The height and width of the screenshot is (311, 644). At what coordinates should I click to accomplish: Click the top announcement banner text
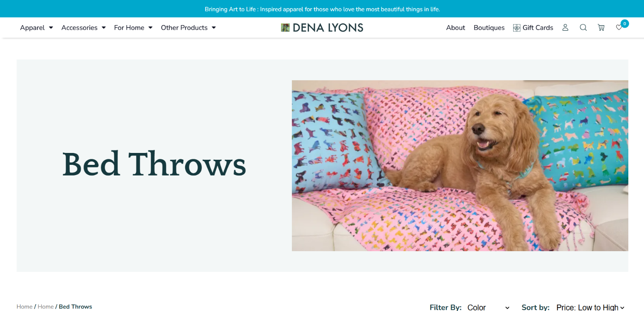tap(322, 9)
